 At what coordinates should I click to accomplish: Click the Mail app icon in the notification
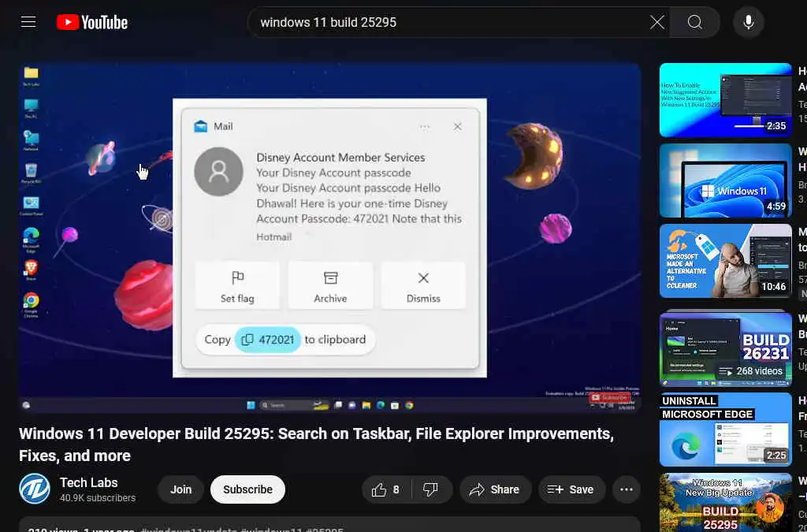pos(201,127)
